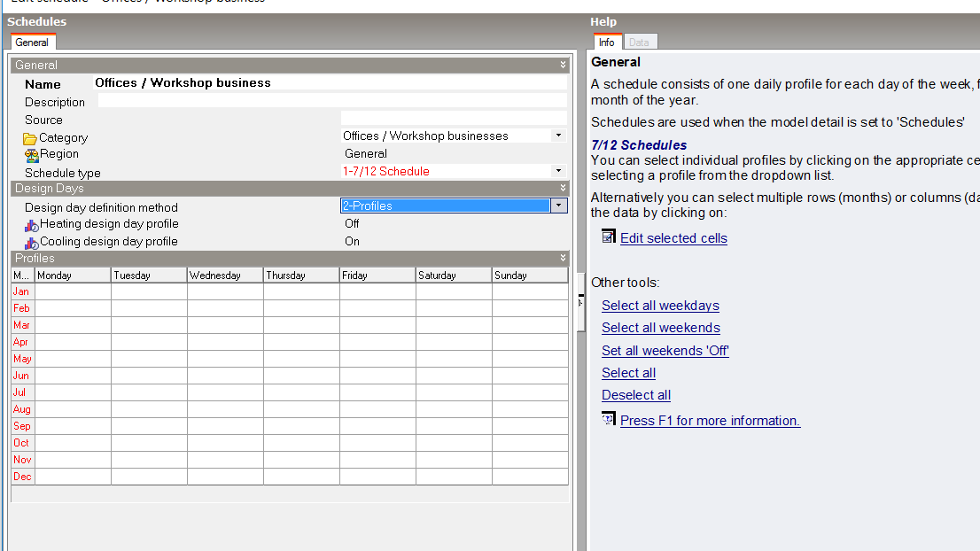The image size is (980, 551).
Task: Select the Thursday column header
Action: pyautogui.click(x=302, y=275)
